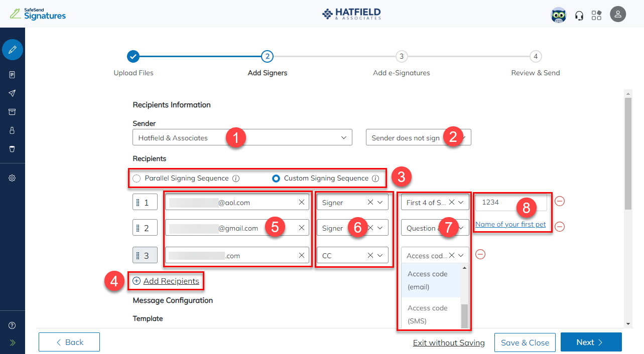Click the Add Recipients link

pos(166,281)
